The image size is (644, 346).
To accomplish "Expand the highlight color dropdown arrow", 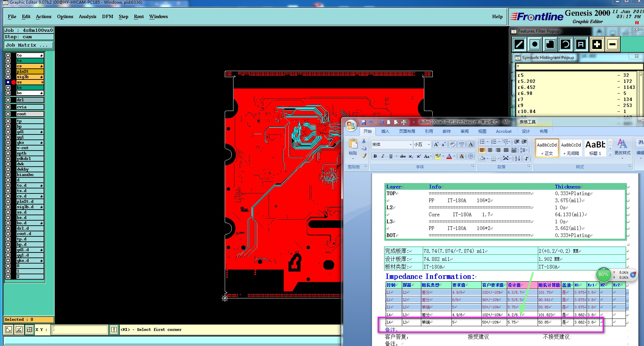I will 443,156.
